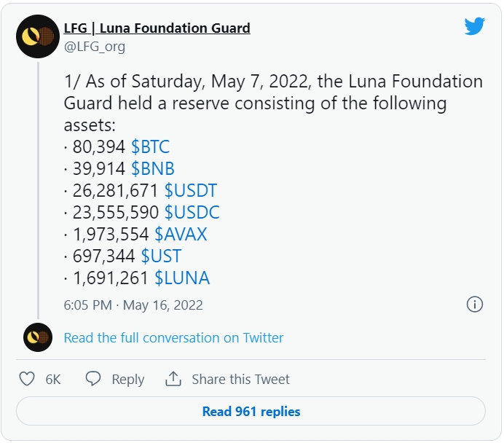This screenshot has width=504, height=443.
Task: Click the share upload arrow icon
Action: [173, 379]
